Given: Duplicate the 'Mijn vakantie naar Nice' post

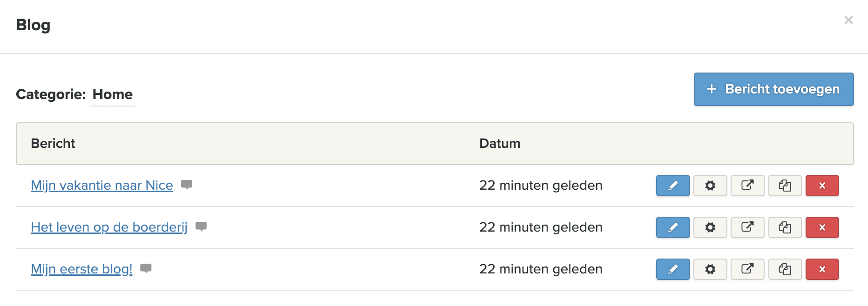Looking at the screenshot, I should coord(785,186).
